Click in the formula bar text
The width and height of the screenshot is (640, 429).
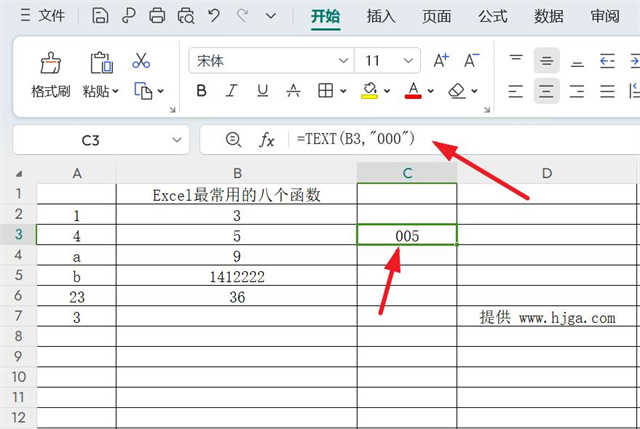(356, 139)
